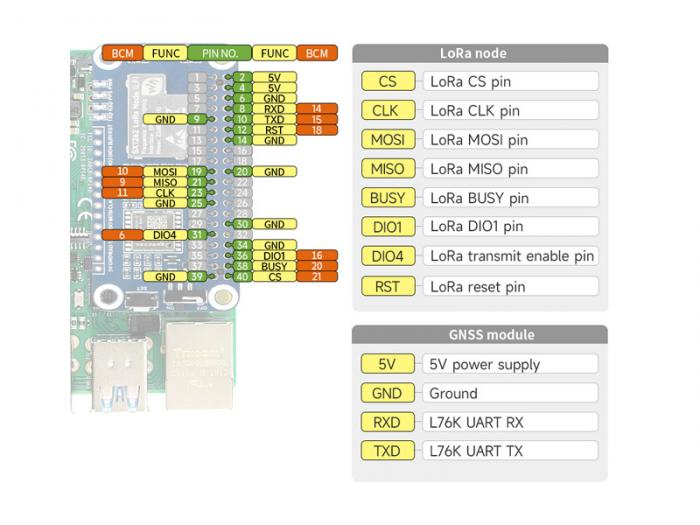
Task: Click the yellow CS tag in LoRa node legend
Action: [388, 81]
